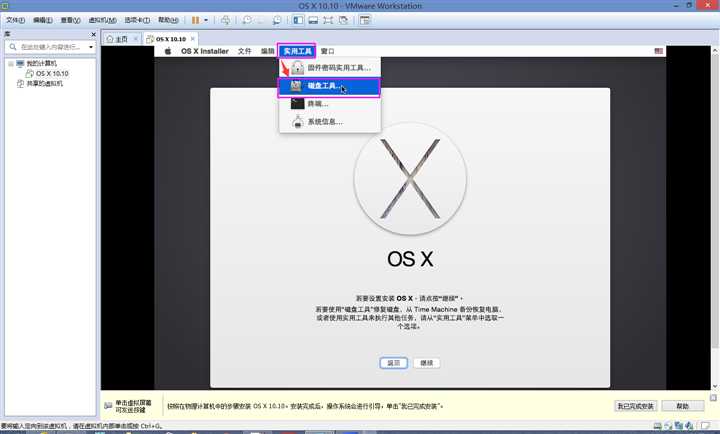Image resolution: width=720 pixels, height=434 pixels.
Task: Enter full screen mode via the toolbar icon
Action: tap(328, 20)
